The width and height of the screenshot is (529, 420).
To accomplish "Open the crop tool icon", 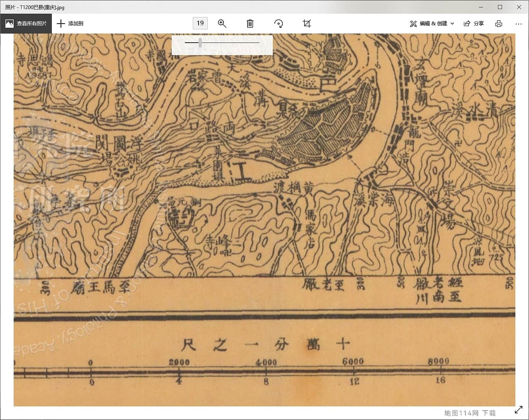I will 307,24.
